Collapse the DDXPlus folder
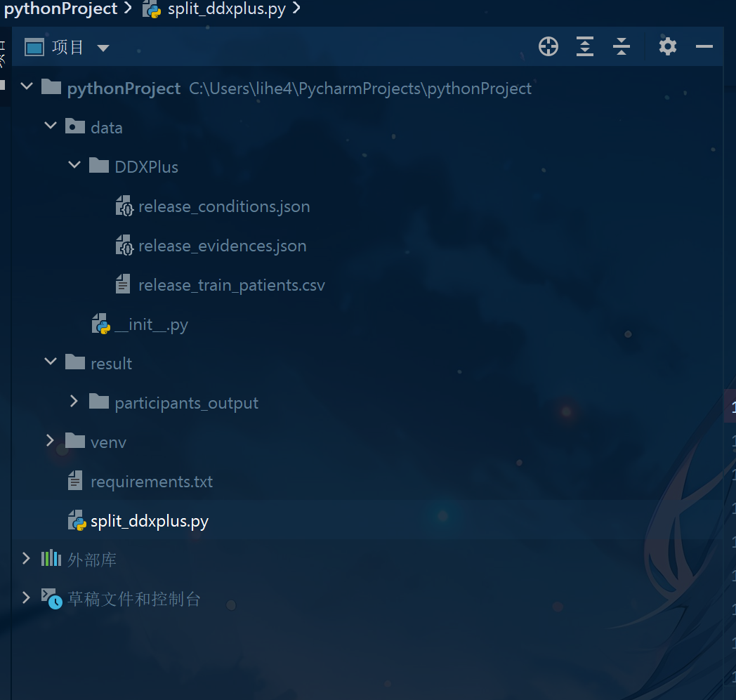The width and height of the screenshot is (736, 700). point(74,166)
